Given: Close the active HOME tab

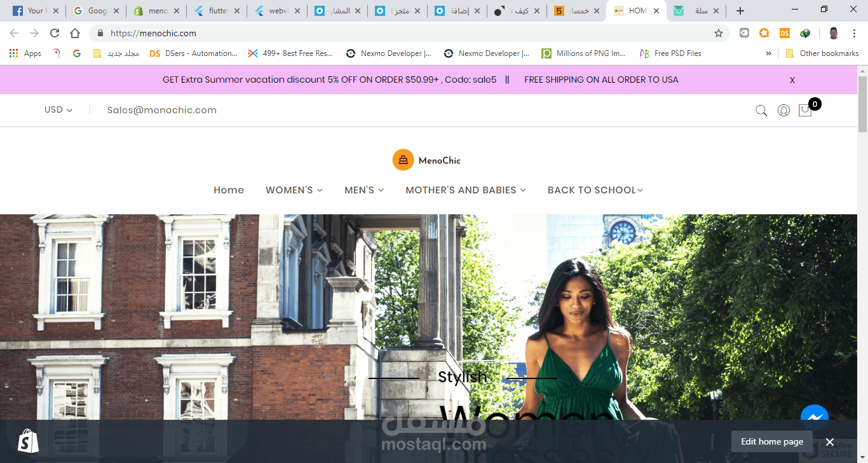Looking at the screenshot, I should [656, 11].
